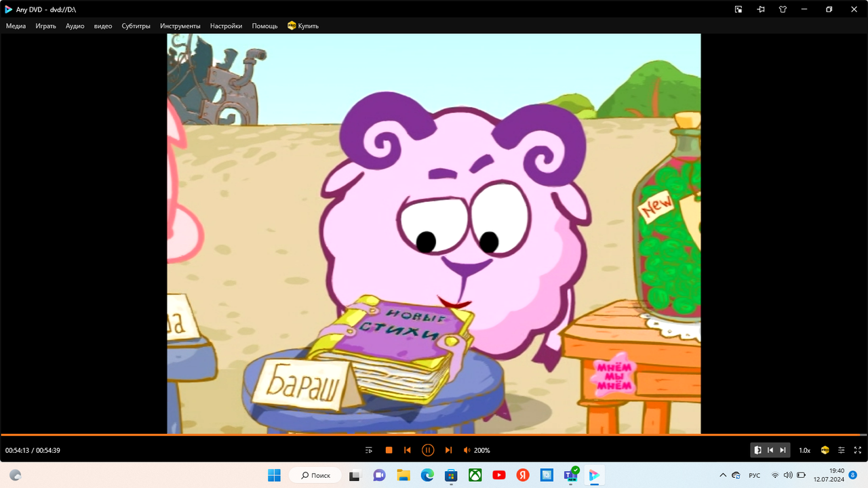Open the Chat app on the taskbar
The width and height of the screenshot is (868, 488).
[379, 475]
